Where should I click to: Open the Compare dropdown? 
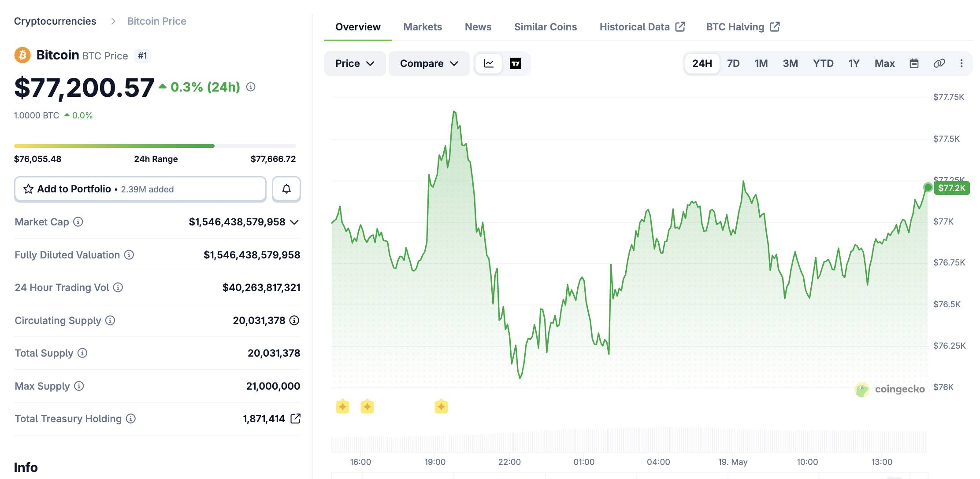click(x=429, y=63)
